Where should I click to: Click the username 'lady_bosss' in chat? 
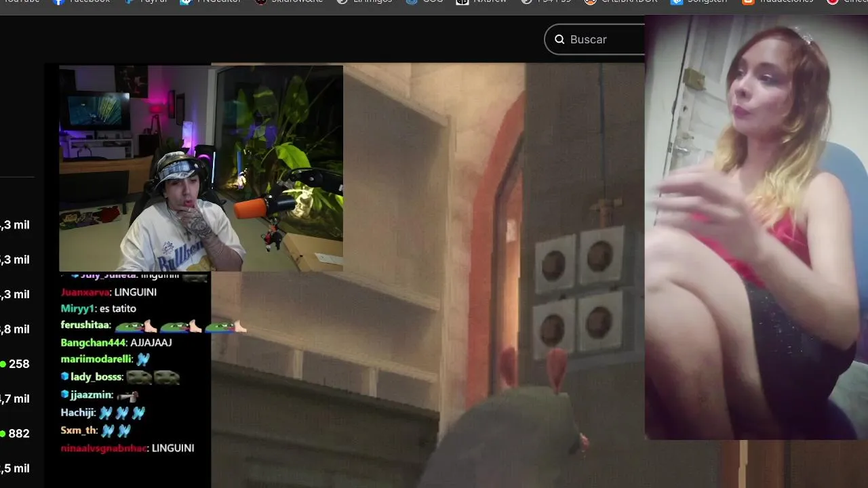96,377
